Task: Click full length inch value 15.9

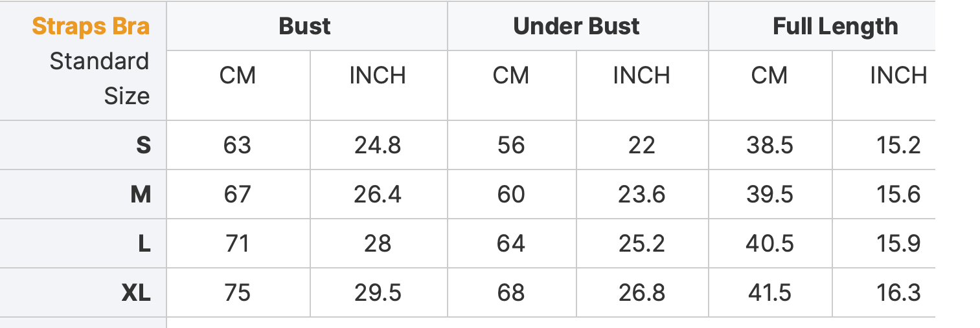Action: (x=898, y=243)
